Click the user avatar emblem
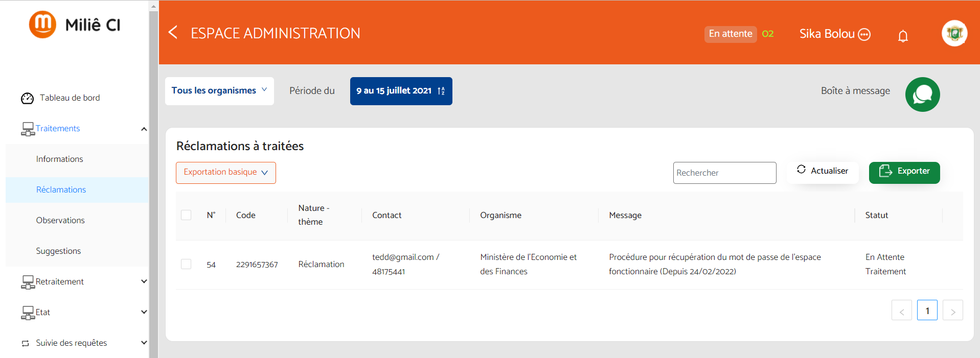Viewport: 980px width, 358px height. tap(954, 33)
